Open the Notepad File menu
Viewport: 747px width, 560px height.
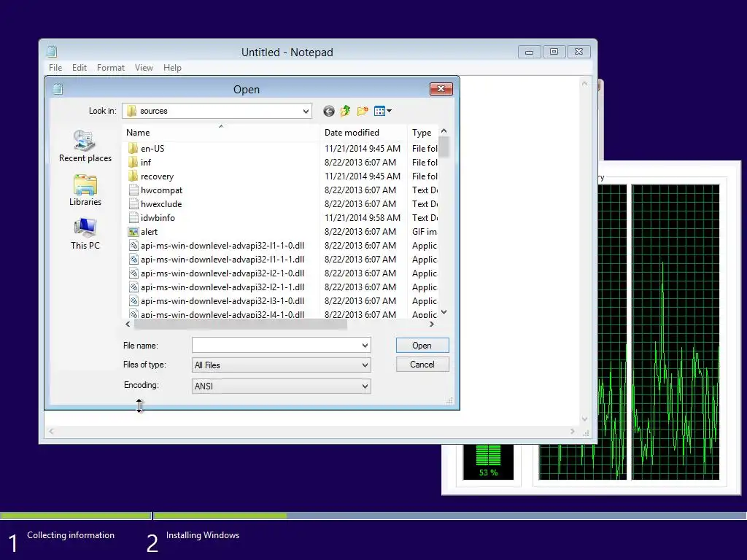55,68
